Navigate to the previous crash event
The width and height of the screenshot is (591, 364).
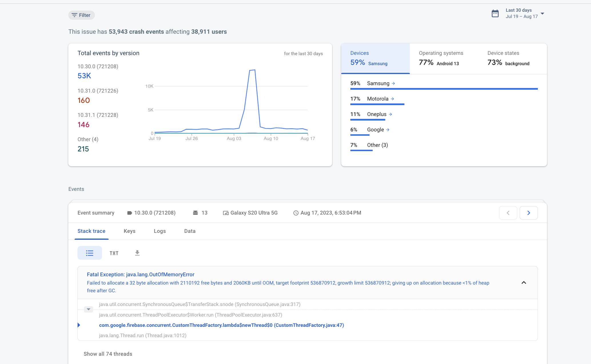pos(508,213)
